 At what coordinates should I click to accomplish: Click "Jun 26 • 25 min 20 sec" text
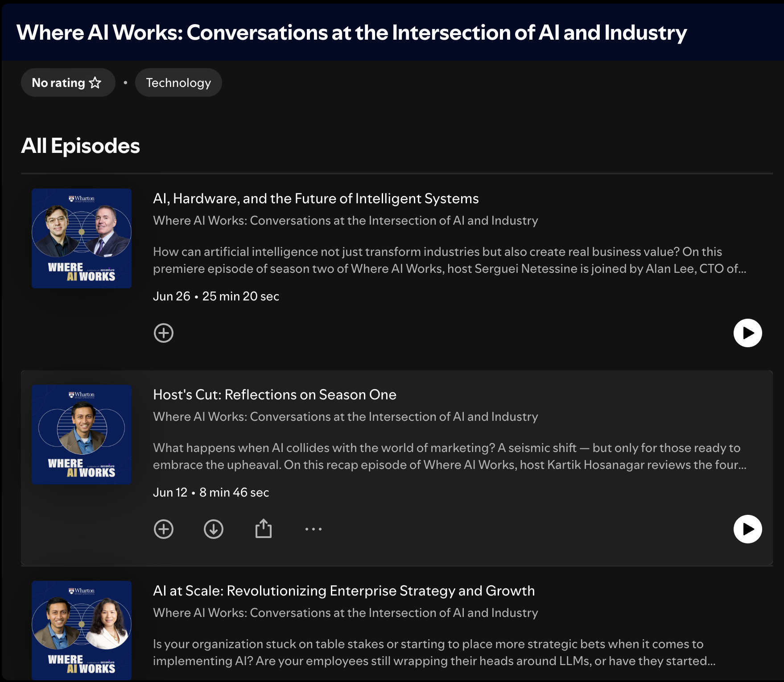pos(216,296)
